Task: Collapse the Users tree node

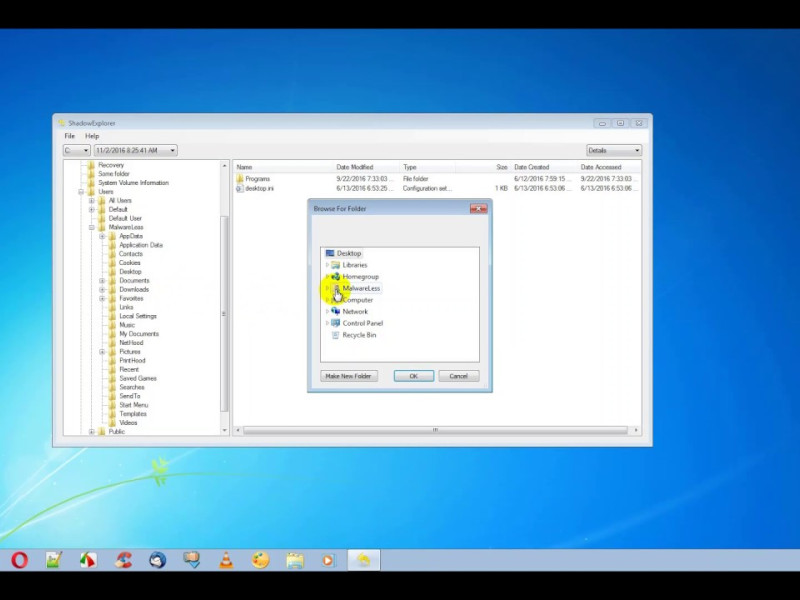Action: 81,192
